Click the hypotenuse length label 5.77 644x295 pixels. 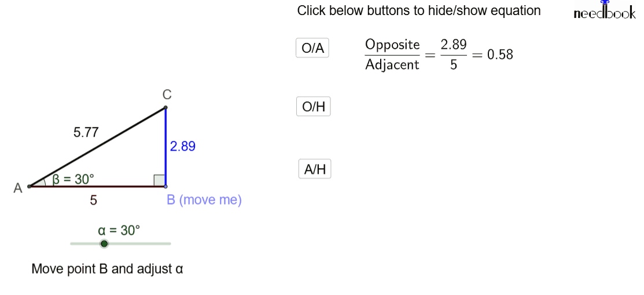[86, 132]
